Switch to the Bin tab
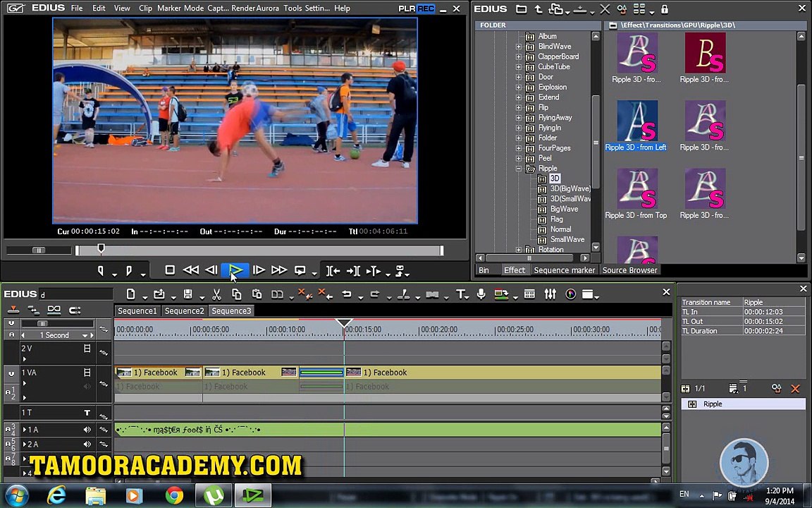Screen dimensions: 812x508 point(484,270)
